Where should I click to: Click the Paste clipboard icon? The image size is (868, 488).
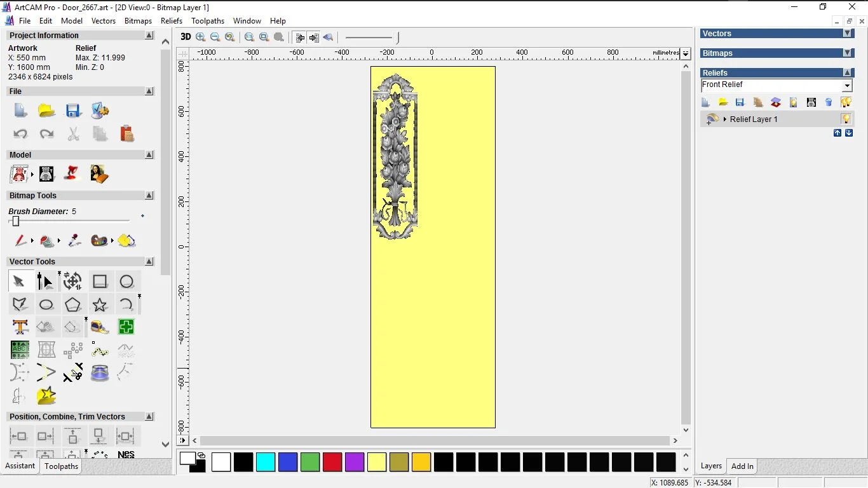(x=126, y=133)
